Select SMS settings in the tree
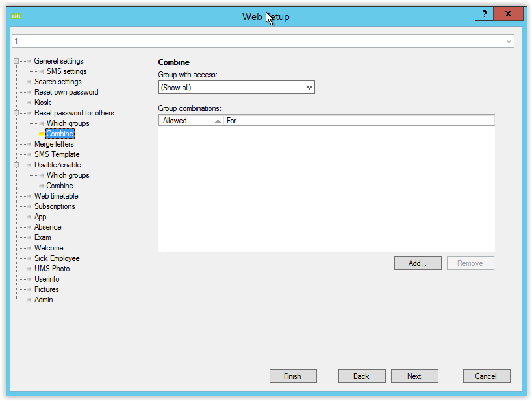Screen dimensions: 532x401 (66, 71)
